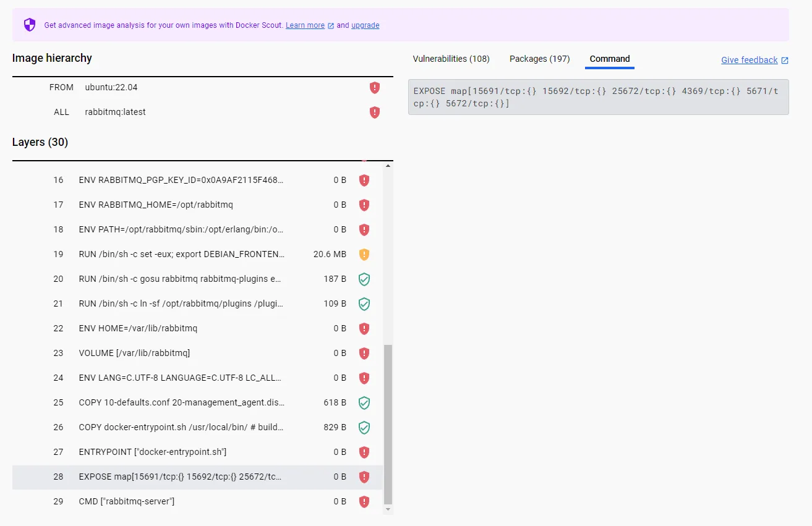The width and height of the screenshot is (812, 526).
Task: Click the upgrade link in the banner
Action: tap(365, 25)
